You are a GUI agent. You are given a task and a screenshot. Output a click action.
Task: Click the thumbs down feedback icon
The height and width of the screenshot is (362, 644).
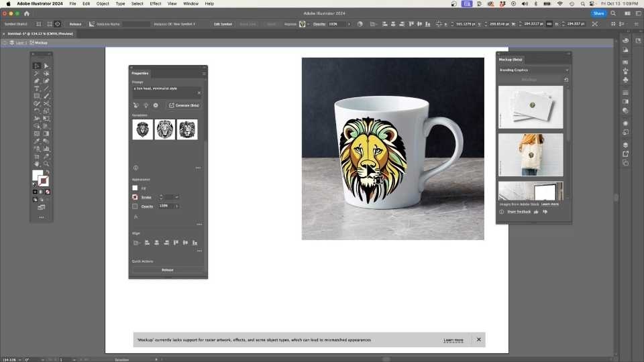545,212
